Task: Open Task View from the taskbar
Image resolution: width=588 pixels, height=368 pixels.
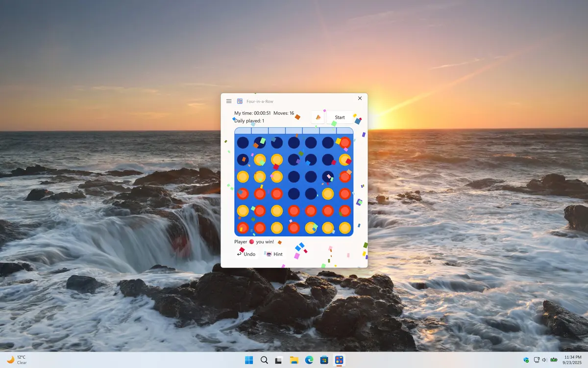Action: pyautogui.click(x=279, y=360)
